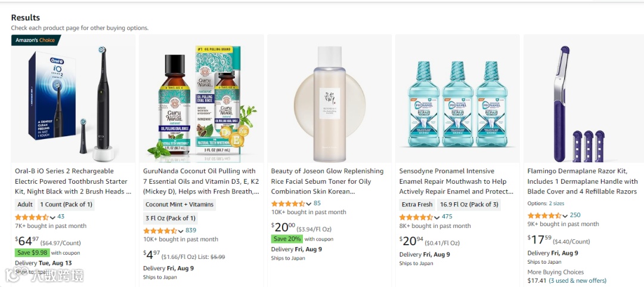
Task: Open the Oral-B iO toothbrush product image
Action: pyautogui.click(x=73, y=98)
